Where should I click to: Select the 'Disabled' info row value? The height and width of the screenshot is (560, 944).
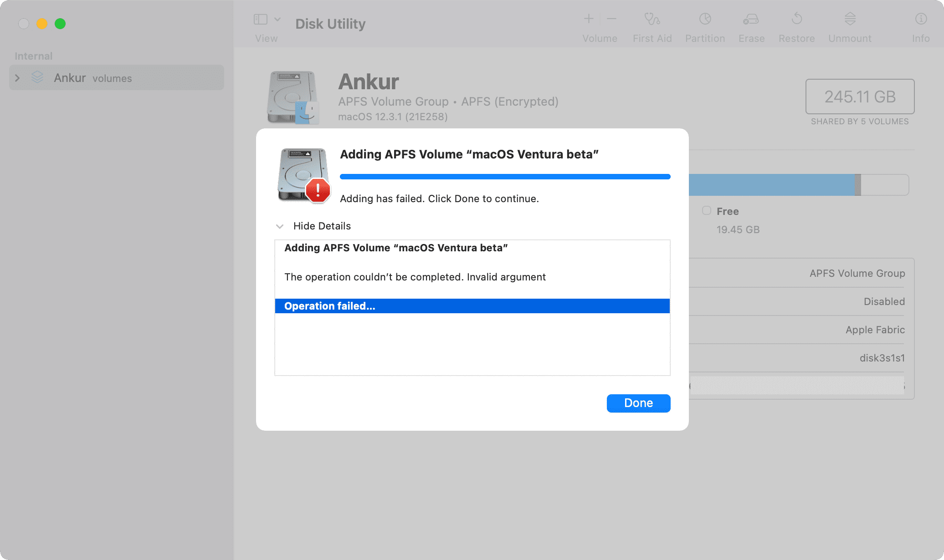pos(884,301)
